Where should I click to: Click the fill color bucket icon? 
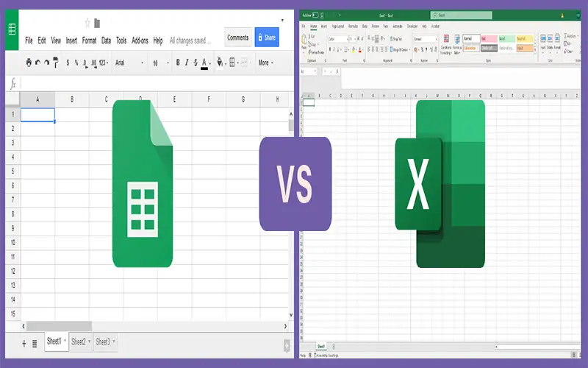220,63
